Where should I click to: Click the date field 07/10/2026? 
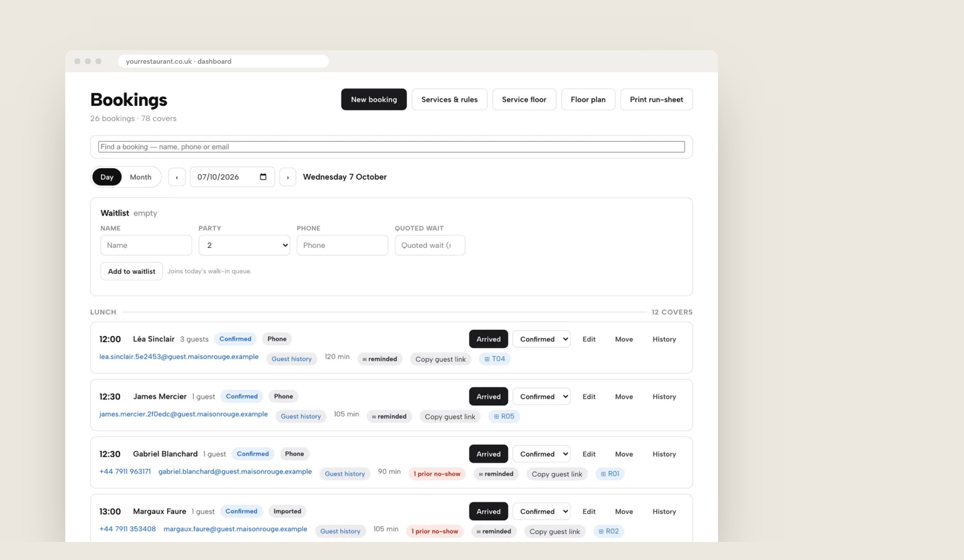[x=232, y=177]
